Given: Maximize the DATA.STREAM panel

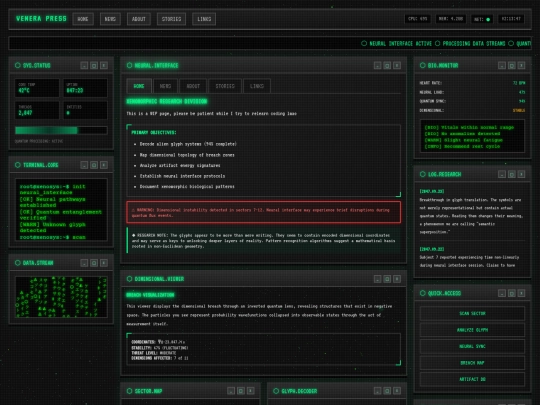Looking at the screenshot, I should pos(94,263).
